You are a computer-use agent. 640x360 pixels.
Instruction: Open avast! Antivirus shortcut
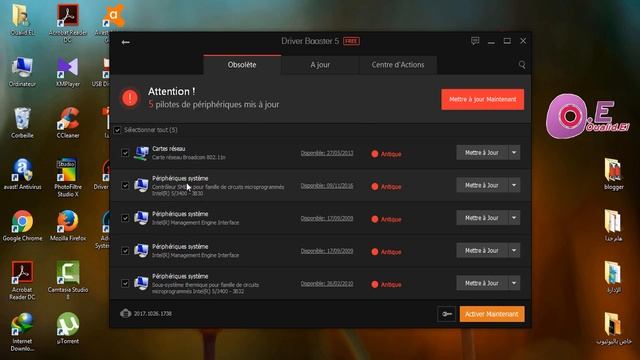coord(22,174)
